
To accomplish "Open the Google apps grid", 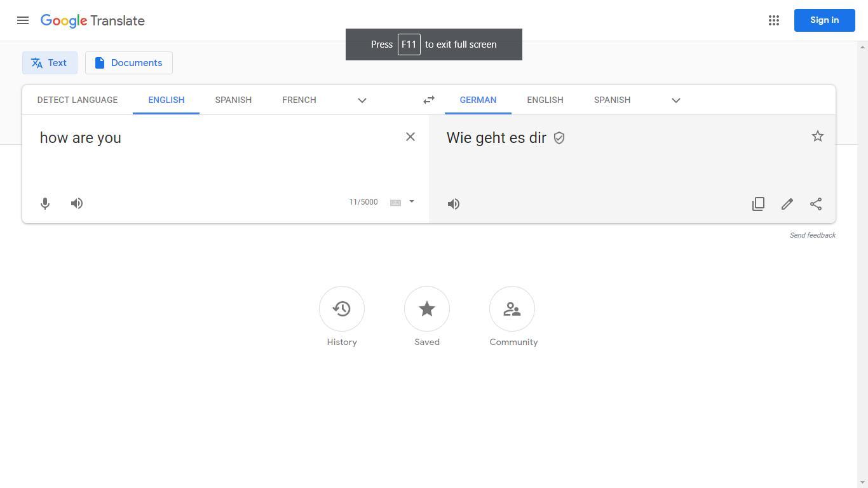I will (774, 20).
